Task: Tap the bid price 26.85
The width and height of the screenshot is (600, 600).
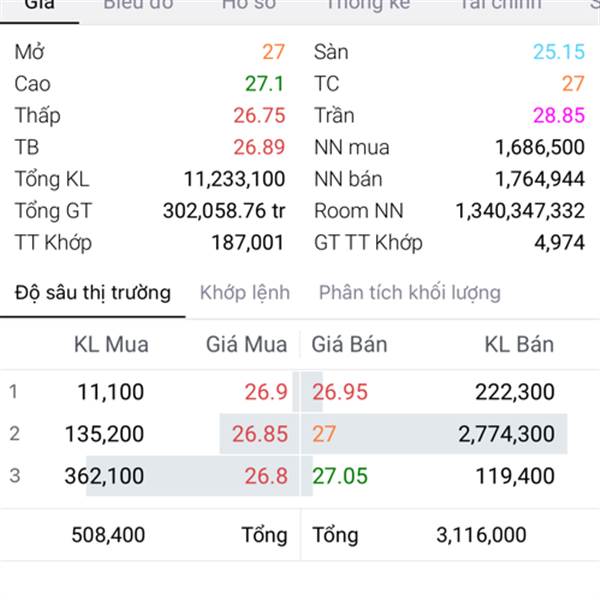Action: click(260, 434)
